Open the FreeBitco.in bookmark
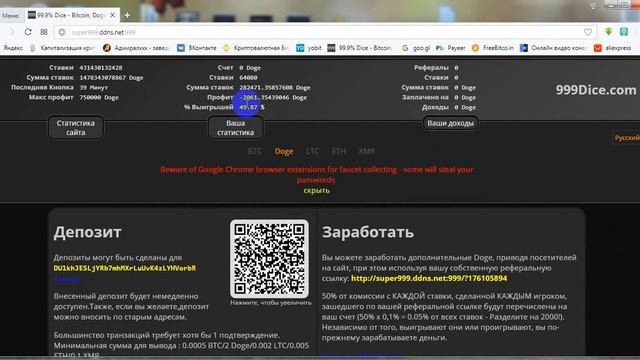This screenshot has width=640, height=360. point(493,48)
